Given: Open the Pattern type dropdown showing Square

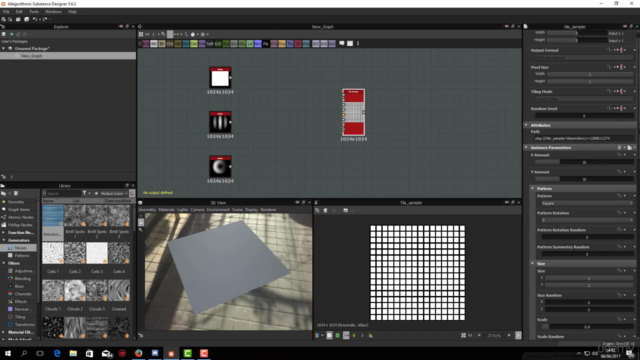Looking at the screenshot, I should [x=587, y=203].
